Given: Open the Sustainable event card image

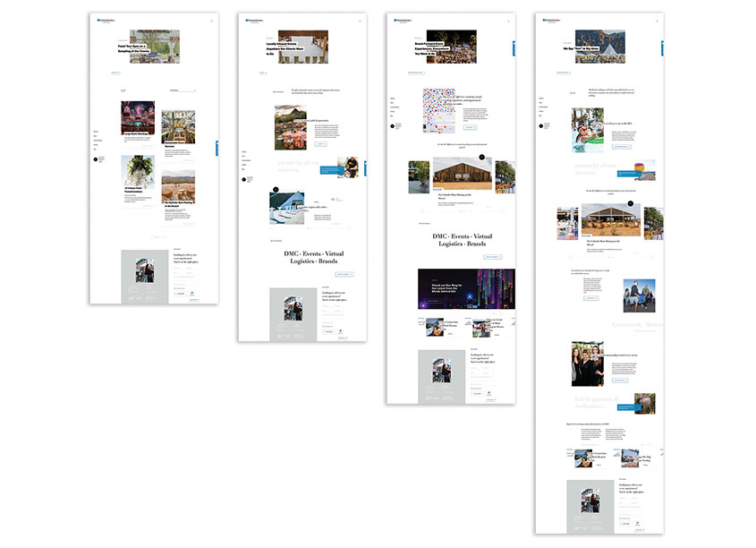Looking at the screenshot, I should 178,127.
